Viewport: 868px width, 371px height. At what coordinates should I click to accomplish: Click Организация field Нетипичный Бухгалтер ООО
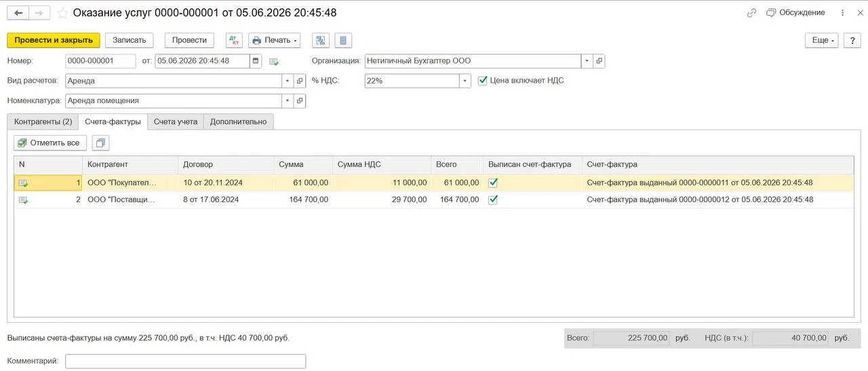[x=473, y=61]
